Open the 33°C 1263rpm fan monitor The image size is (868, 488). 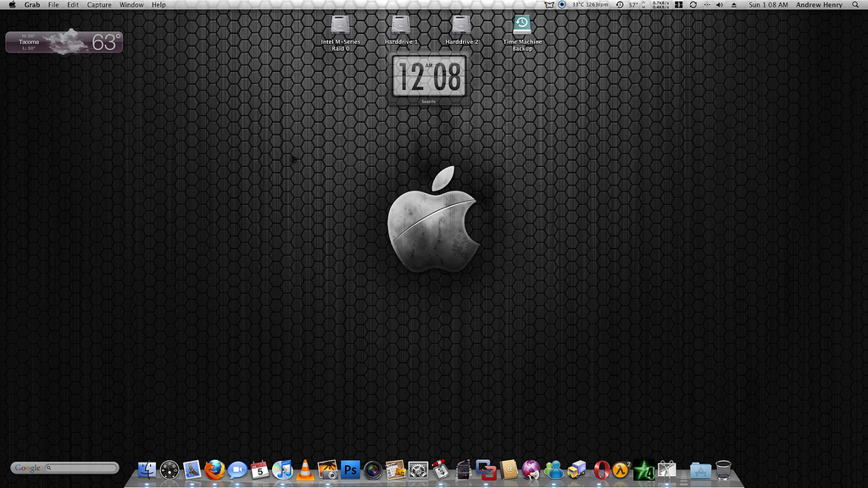click(590, 4)
